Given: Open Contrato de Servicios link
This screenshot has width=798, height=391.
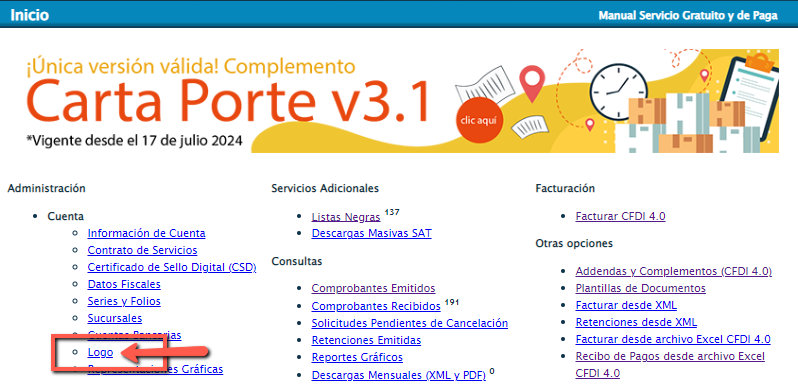Looking at the screenshot, I should (142, 250).
